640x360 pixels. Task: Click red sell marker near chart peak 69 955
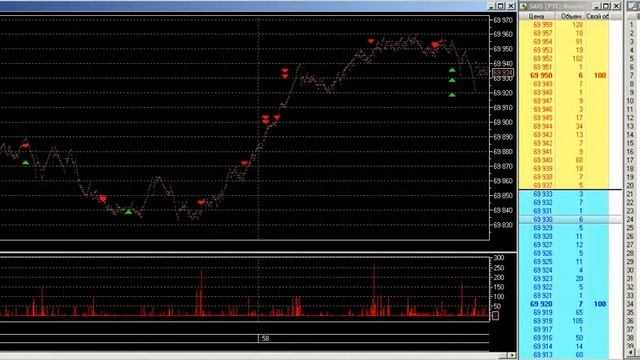pyautogui.click(x=371, y=41)
